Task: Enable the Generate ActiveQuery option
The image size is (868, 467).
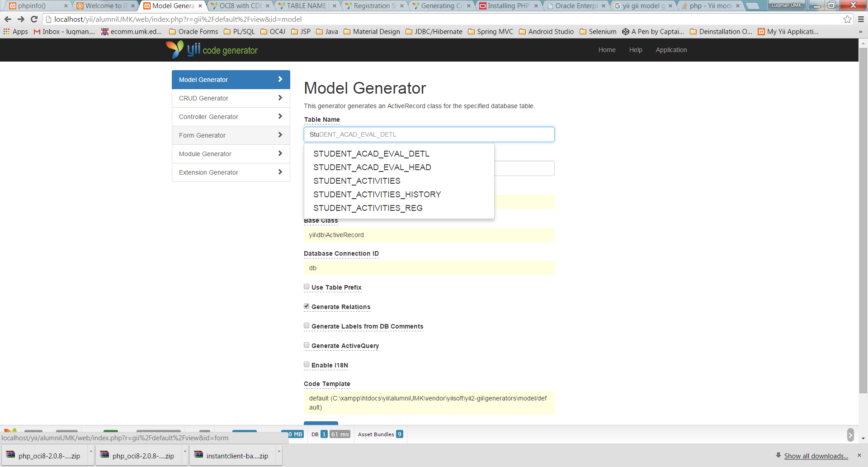Action: [307, 344]
